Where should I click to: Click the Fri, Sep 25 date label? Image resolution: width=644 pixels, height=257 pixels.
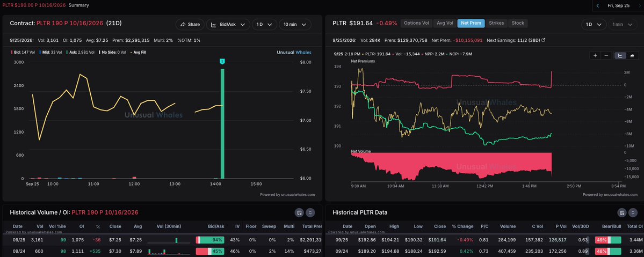[619, 6]
